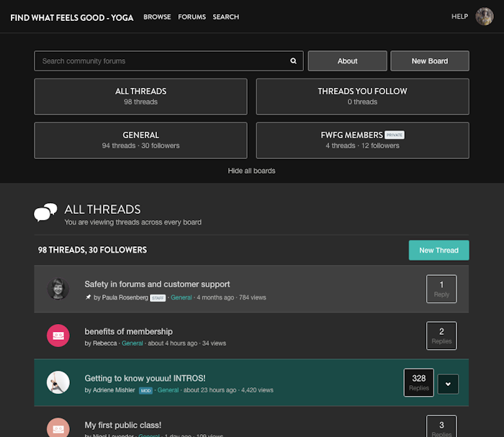Collapse boards with Hide all boards
Screen dimensions: 504x437
click(251, 171)
